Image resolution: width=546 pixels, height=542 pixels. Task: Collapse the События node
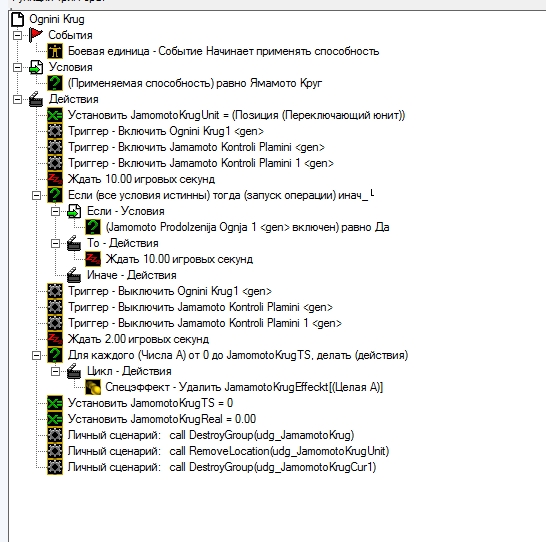(x=17, y=35)
